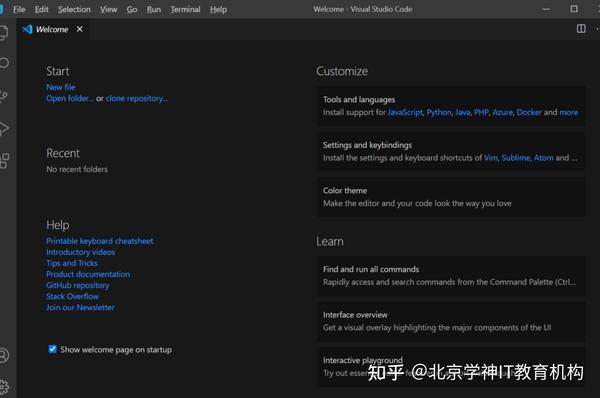Split the editor to the right
The height and width of the screenshot is (398, 600).
pyautogui.click(x=581, y=29)
